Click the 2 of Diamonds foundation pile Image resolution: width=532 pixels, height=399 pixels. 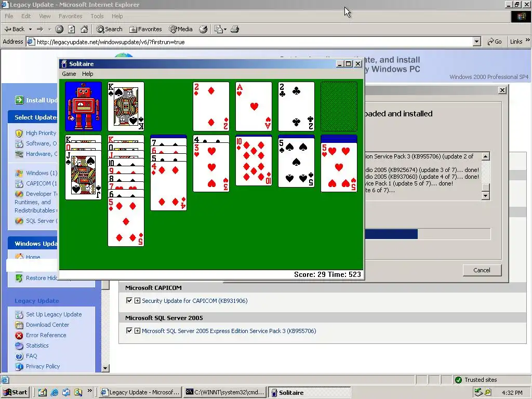point(211,106)
